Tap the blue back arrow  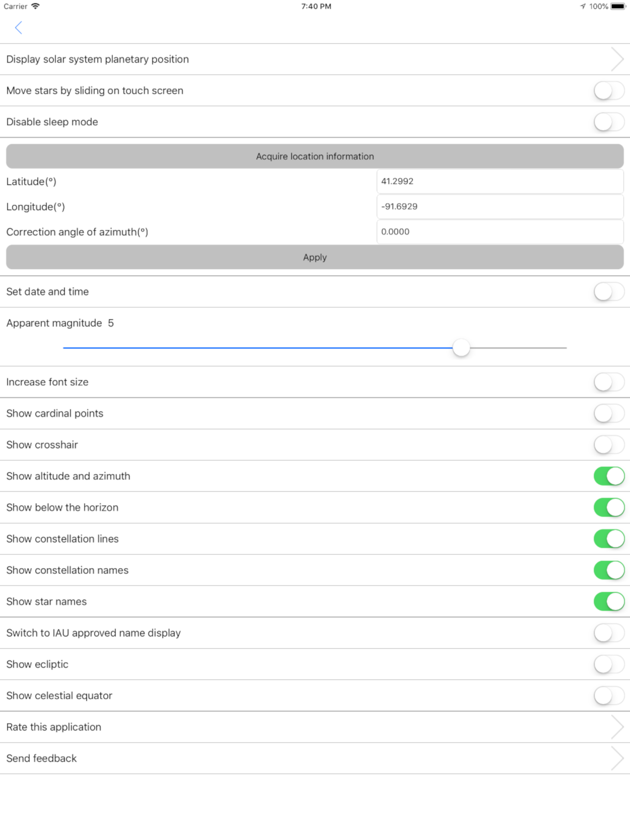pyautogui.click(x=18, y=28)
